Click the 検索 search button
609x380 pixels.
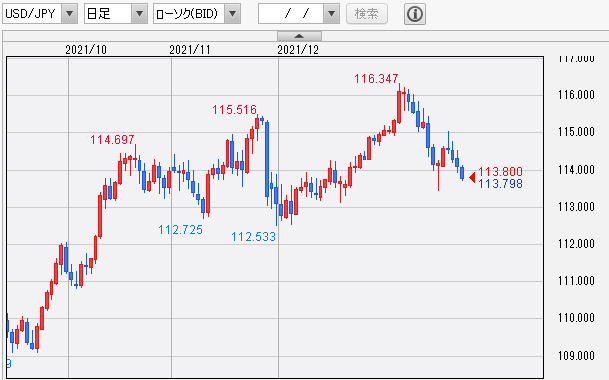(367, 14)
